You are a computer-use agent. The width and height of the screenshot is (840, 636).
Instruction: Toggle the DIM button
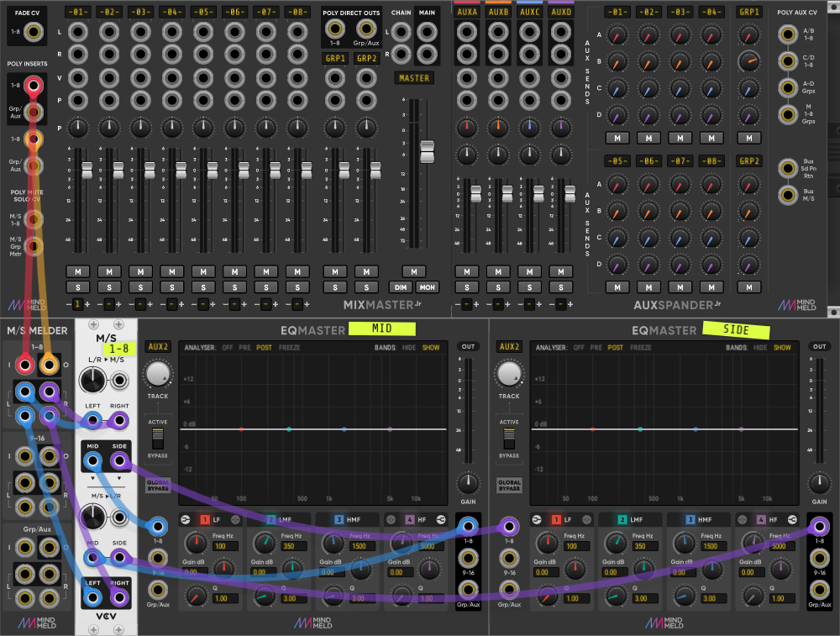tap(400, 287)
